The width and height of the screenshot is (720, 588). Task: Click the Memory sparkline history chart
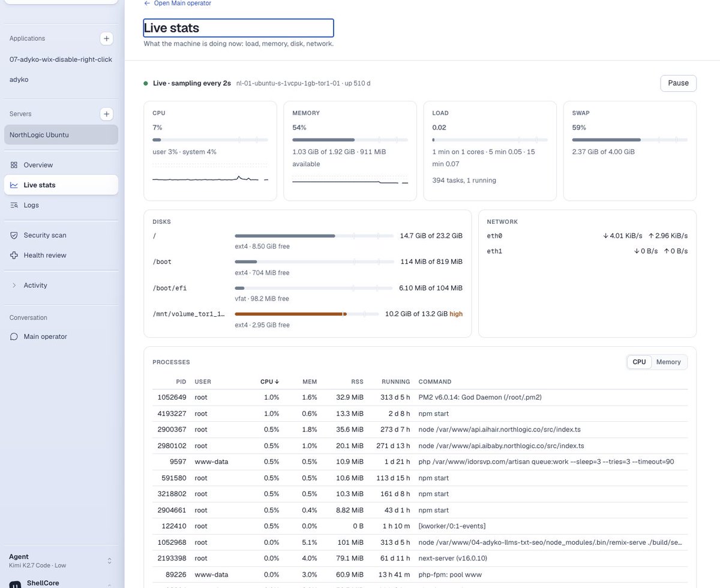click(x=350, y=179)
